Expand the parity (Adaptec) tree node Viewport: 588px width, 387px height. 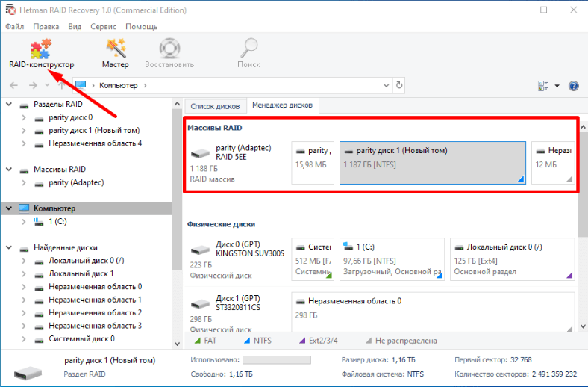[24, 183]
